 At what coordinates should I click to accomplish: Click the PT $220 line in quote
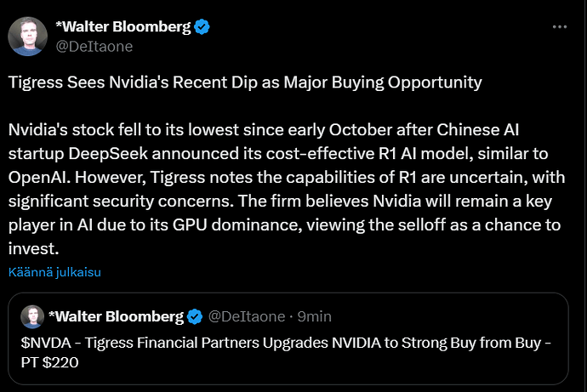tap(50, 362)
